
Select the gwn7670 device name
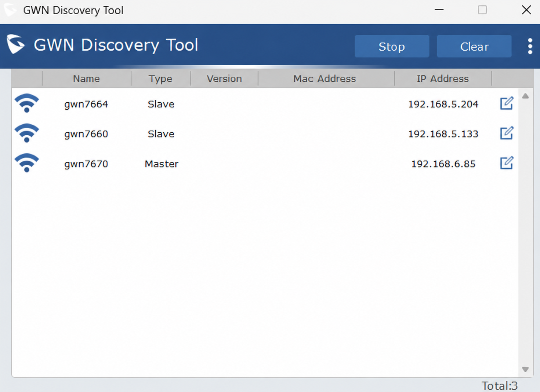(86, 164)
